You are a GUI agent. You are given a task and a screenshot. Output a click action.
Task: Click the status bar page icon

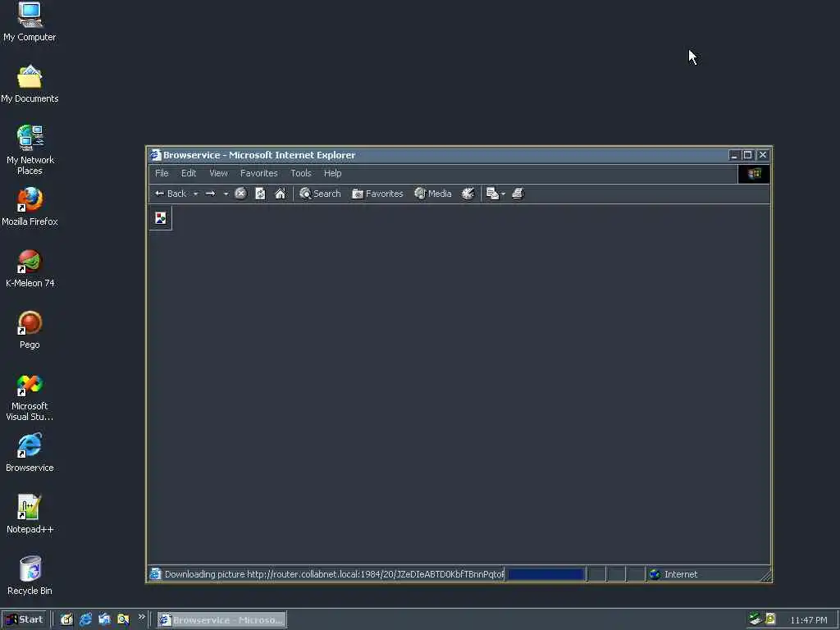155,573
